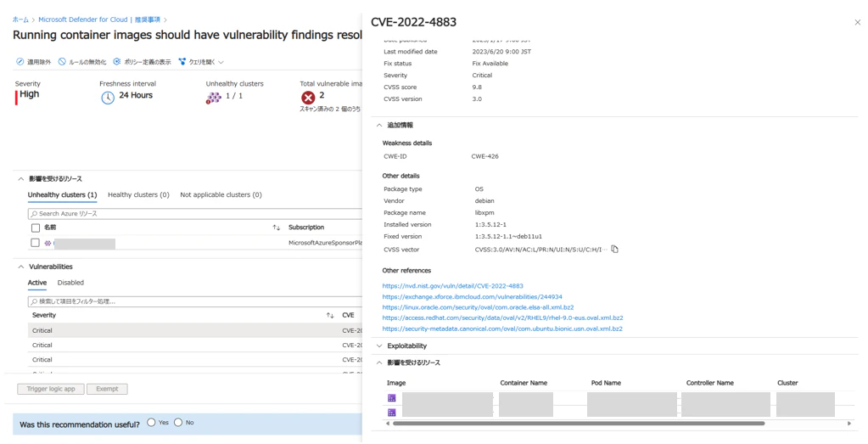Copy the CVSS vector to clipboard
The image size is (868, 444).
(x=614, y=249)
